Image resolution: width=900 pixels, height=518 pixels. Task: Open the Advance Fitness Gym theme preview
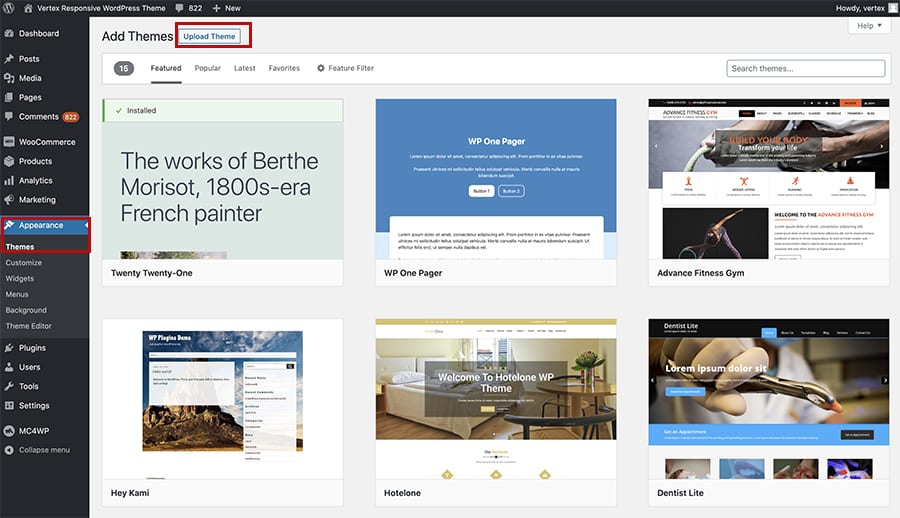coord(769,179)
